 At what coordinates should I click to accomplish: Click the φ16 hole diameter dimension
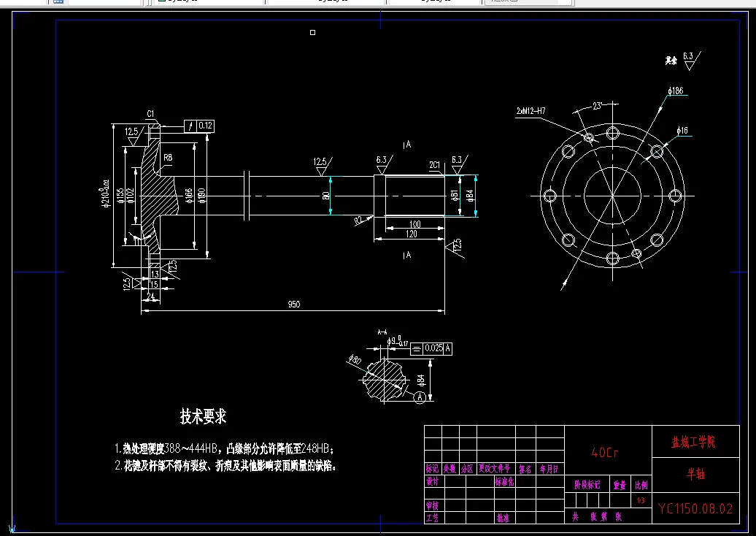[682, 131]
